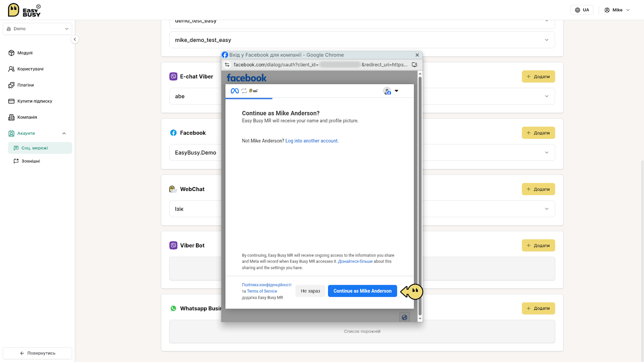Click Дізнайтеся більше link
The width and height of the screenshot is (644, 362).
tap(355, 261)
